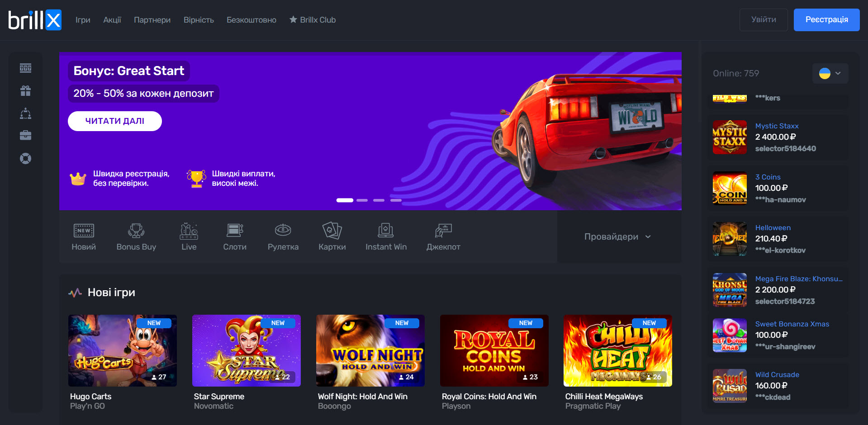Open Helloween winner game icon

point(730,239)
